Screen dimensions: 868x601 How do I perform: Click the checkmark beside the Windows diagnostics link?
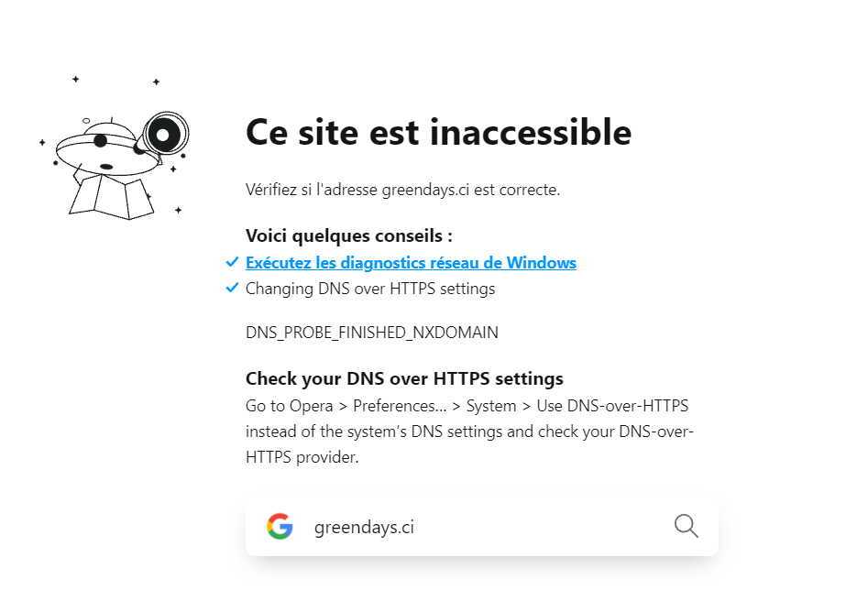point(232,263)
